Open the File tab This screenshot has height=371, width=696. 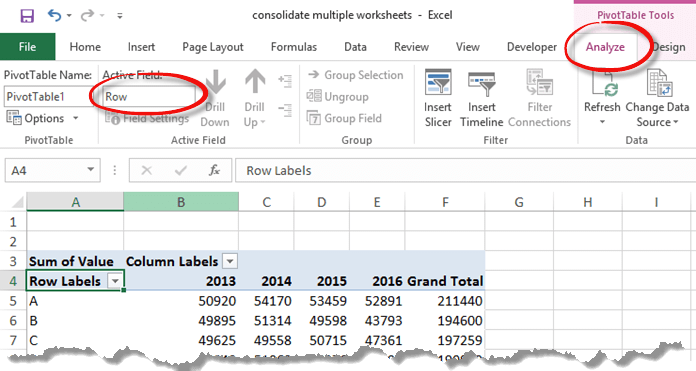click(x=28, y=47)
